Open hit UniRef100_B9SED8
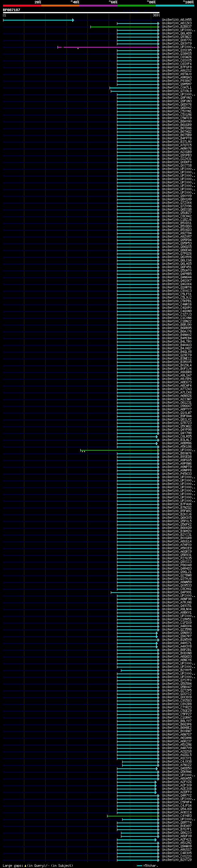Screen dimensions: 197x868 point(176,457)
